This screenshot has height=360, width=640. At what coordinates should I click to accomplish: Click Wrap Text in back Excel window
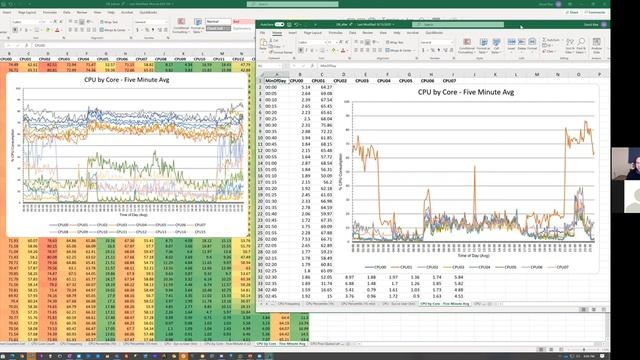[109, 22]
